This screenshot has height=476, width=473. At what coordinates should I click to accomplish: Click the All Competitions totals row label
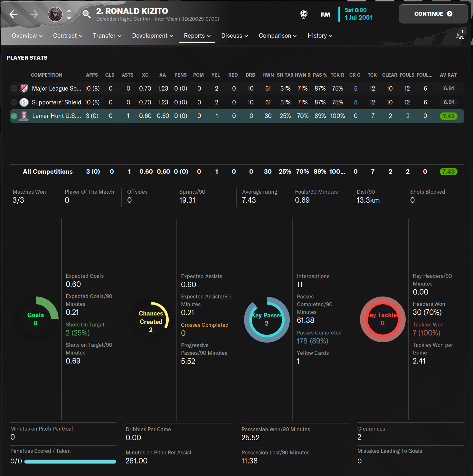[48, 172]
